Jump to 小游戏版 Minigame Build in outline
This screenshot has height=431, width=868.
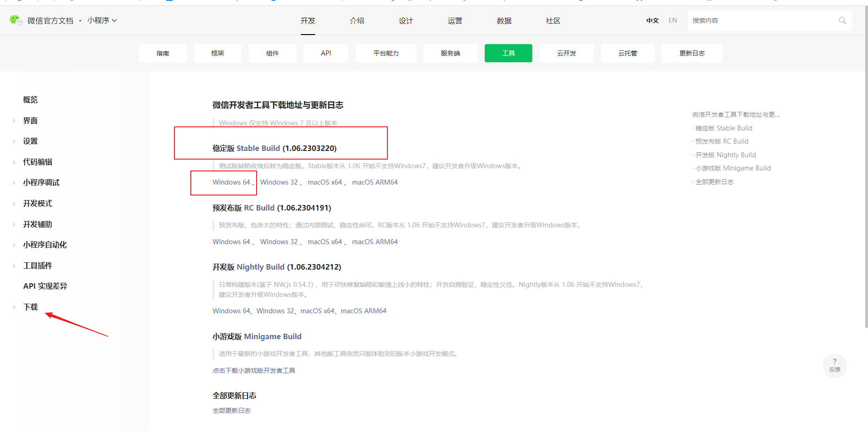click(x=733, y=168)
